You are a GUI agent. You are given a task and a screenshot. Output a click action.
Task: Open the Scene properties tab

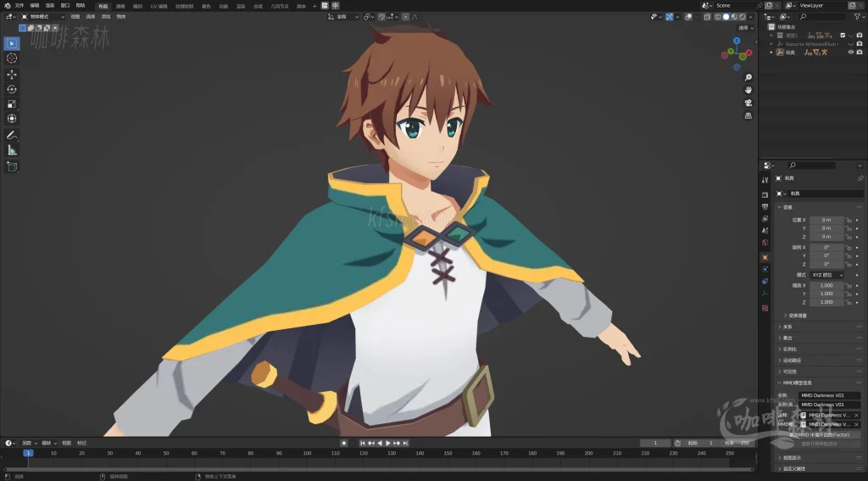(765, 231)
